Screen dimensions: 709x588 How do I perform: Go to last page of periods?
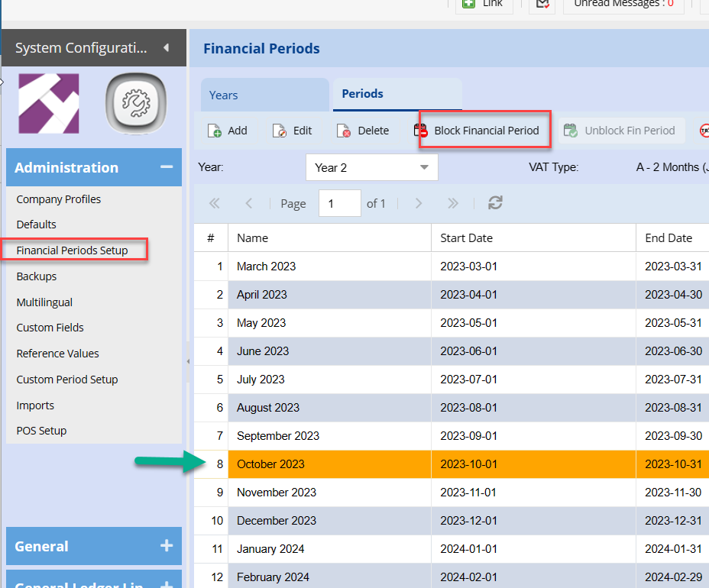[x=452, y=203]
